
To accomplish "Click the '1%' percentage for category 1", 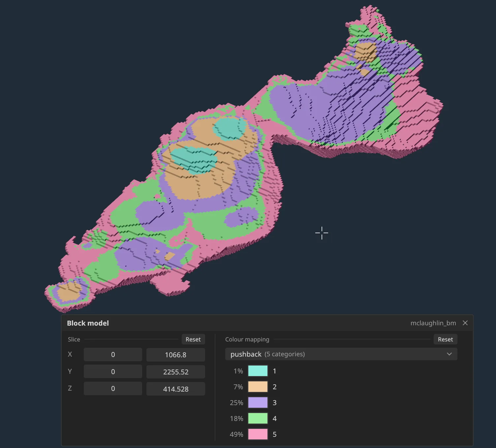I will pos(238,371).
